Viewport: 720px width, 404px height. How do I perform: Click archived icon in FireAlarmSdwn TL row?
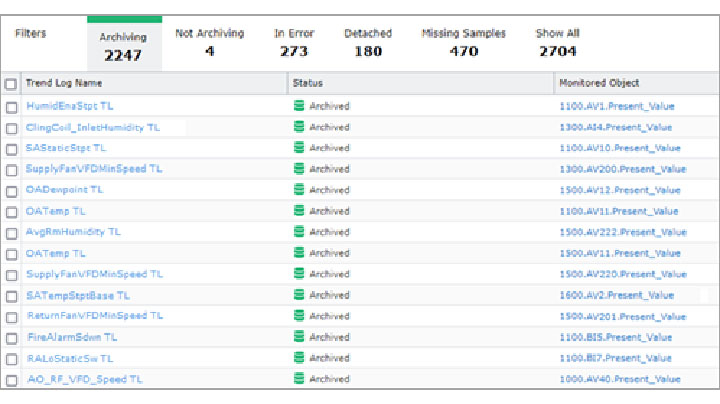(x=298, y=337)
